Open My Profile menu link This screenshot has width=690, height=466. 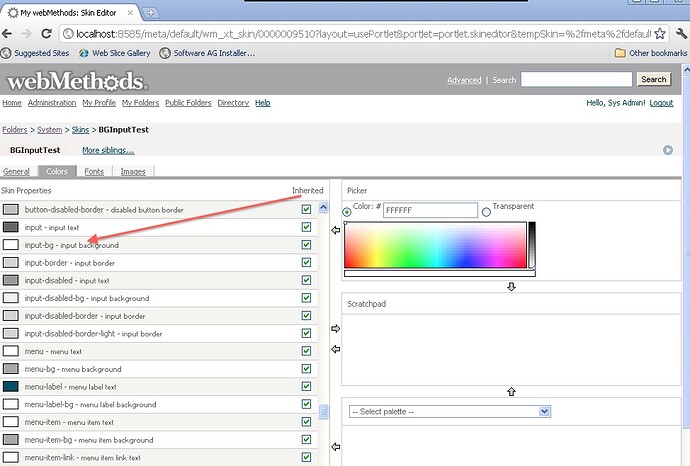click(99, 103)
